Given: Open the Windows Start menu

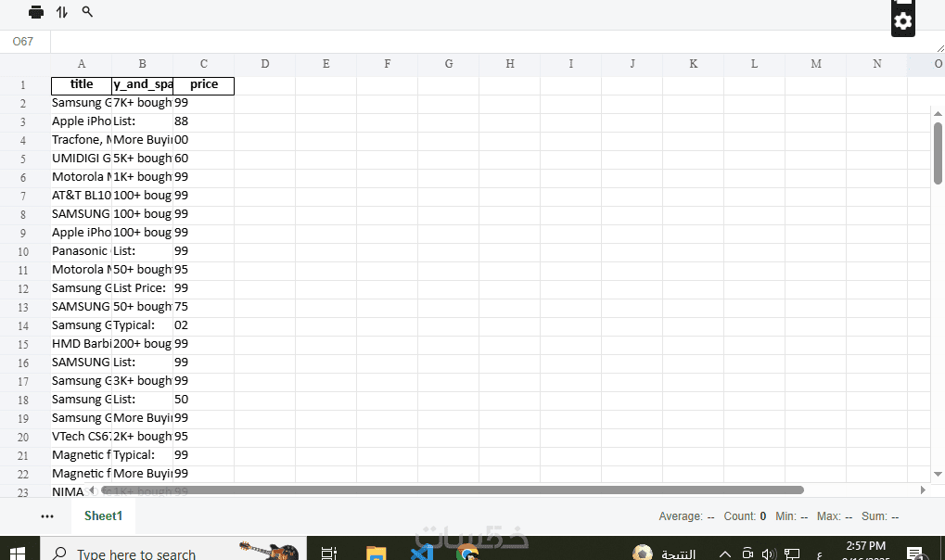Looking at the screenshot, I should [x=18, y=553].
